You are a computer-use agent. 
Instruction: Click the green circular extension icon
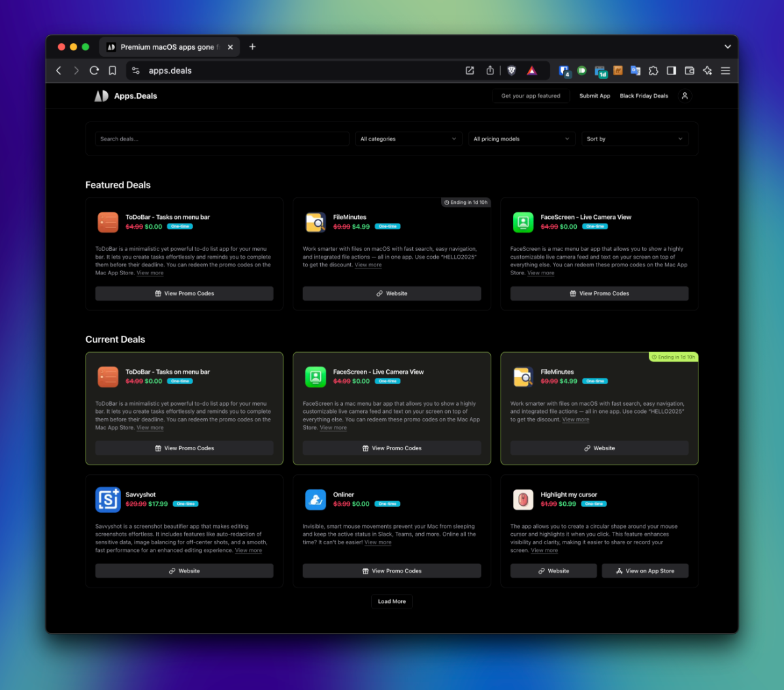[x=581, y=71]
